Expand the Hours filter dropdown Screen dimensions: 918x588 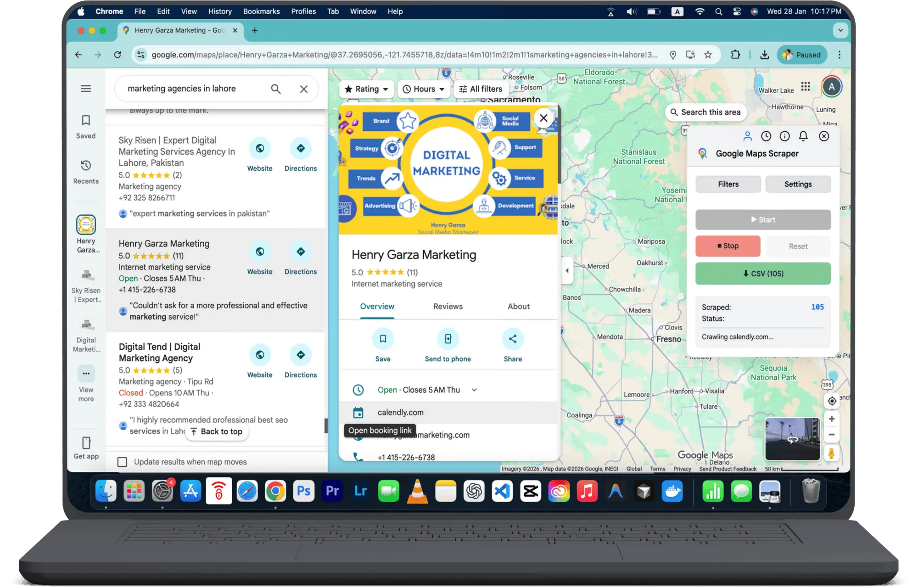pyautogui.click(x=423, y=89)
